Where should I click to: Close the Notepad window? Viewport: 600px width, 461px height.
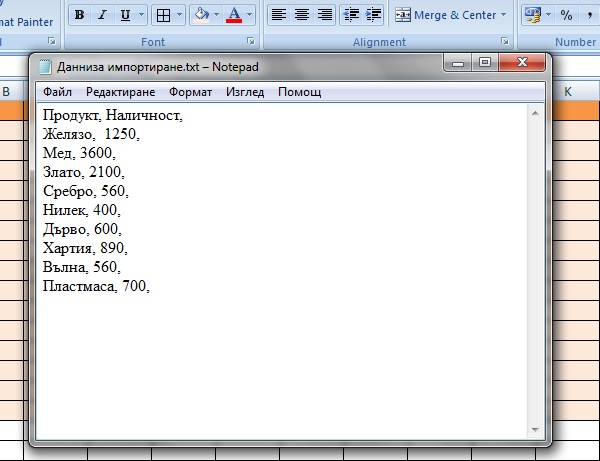522,62
